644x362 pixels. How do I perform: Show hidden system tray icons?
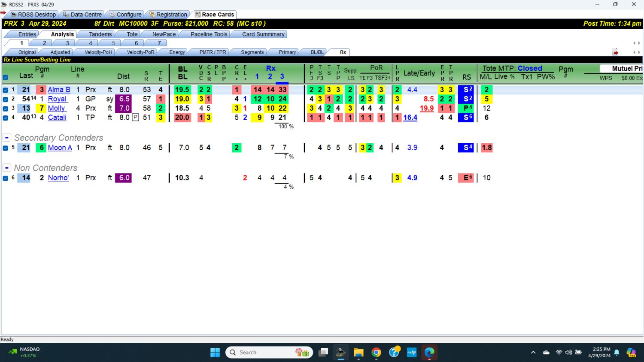533,353
